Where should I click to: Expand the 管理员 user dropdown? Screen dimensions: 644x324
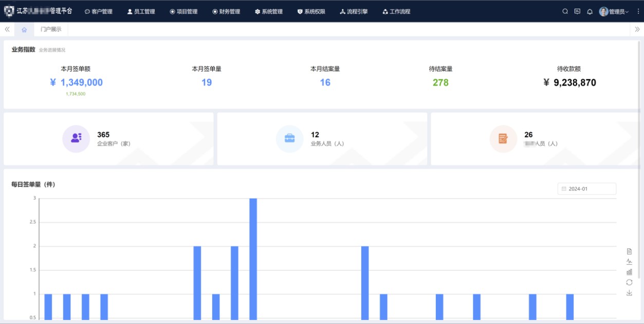point(614,11)
